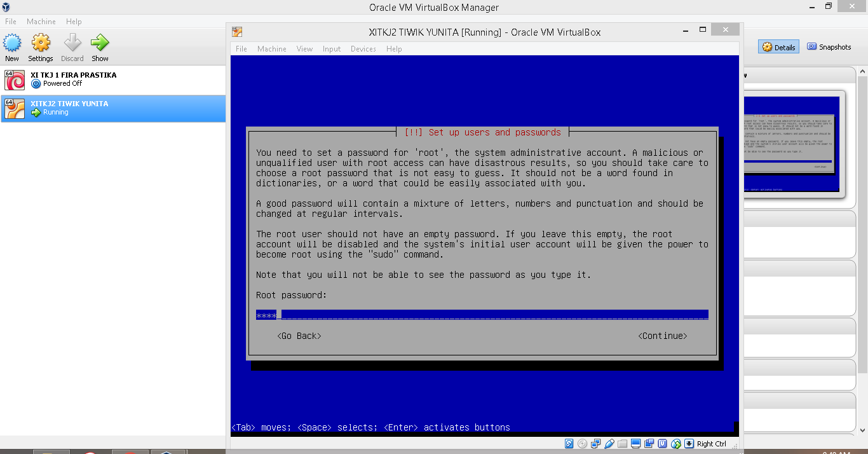Select the XI TKJ 1 FIRA PRASTIKA machine
The image size is (868, 454).
[x=113, y=79]
